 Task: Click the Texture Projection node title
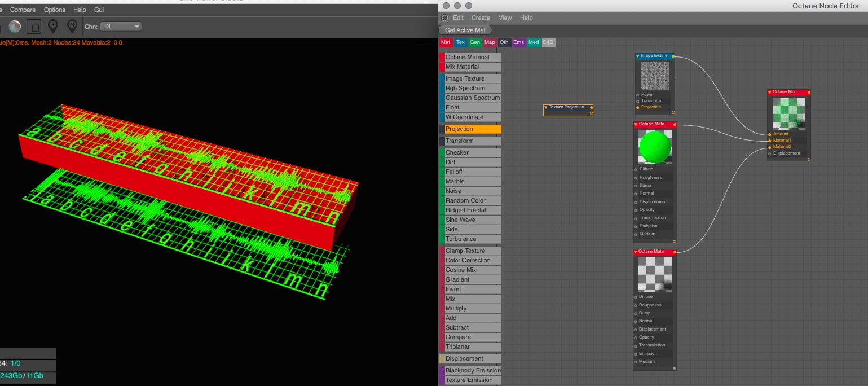567,107
